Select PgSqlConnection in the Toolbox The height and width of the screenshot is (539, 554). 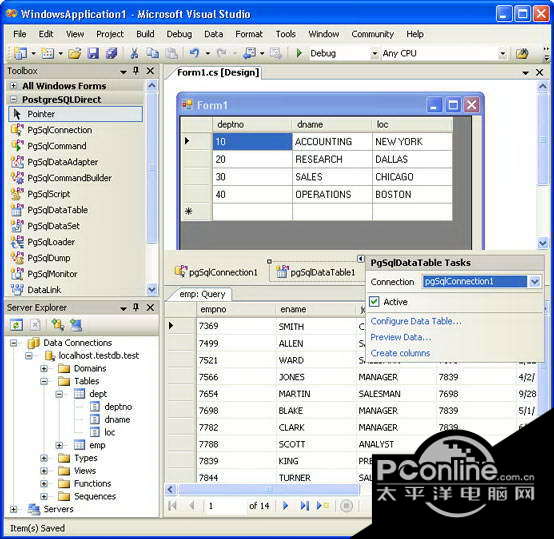[59, 130]
